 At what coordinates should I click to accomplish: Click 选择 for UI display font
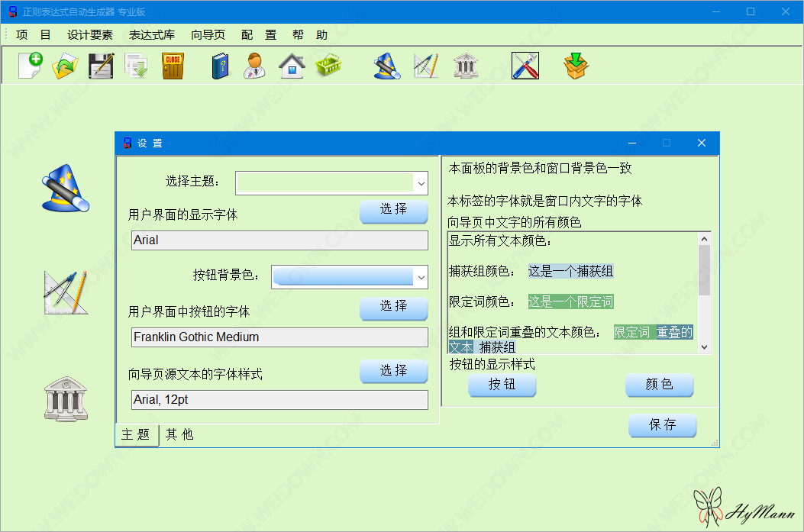393,210
